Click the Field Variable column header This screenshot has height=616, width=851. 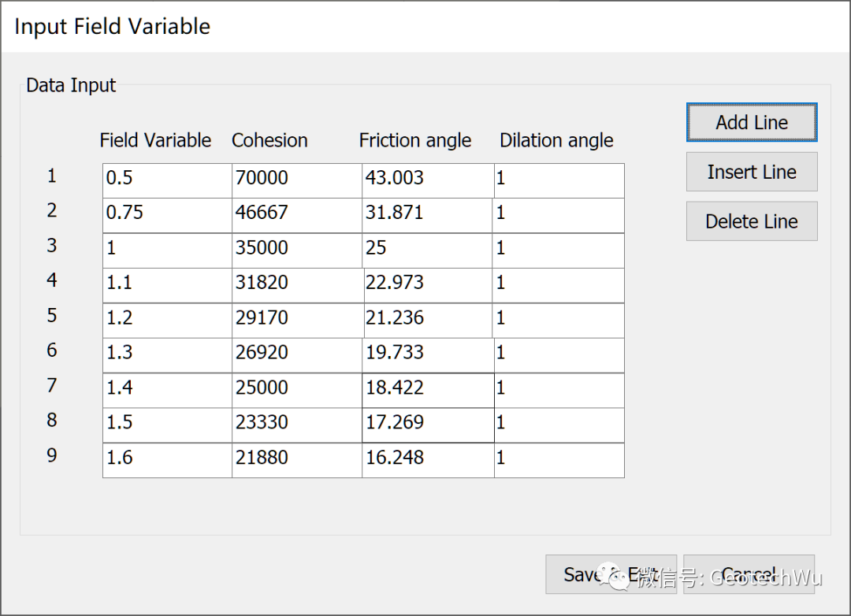(x=155, y=140)
